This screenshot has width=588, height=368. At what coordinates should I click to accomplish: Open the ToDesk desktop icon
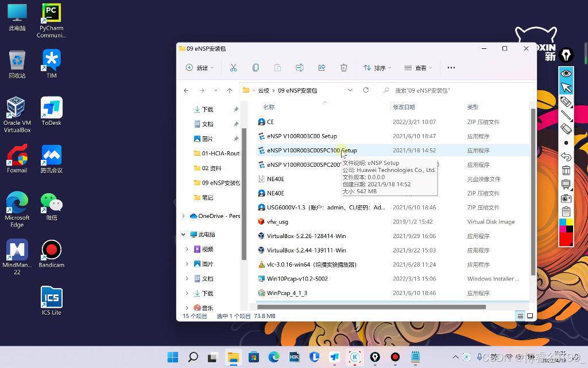pos(51,111)
